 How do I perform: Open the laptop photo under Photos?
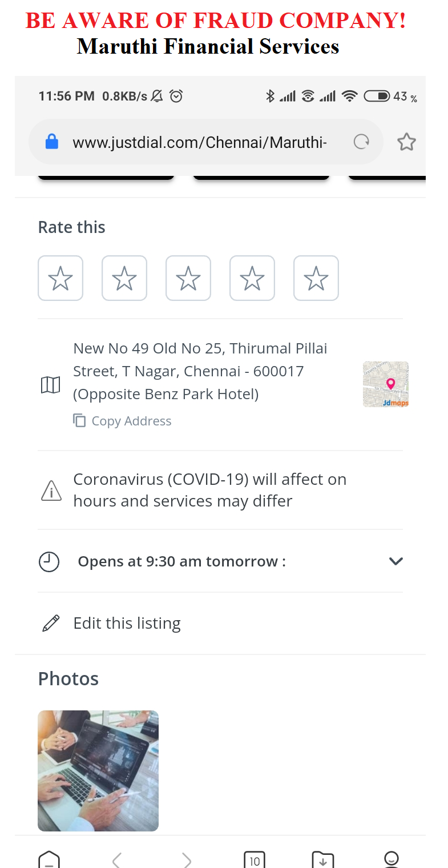tap(98, 770)
